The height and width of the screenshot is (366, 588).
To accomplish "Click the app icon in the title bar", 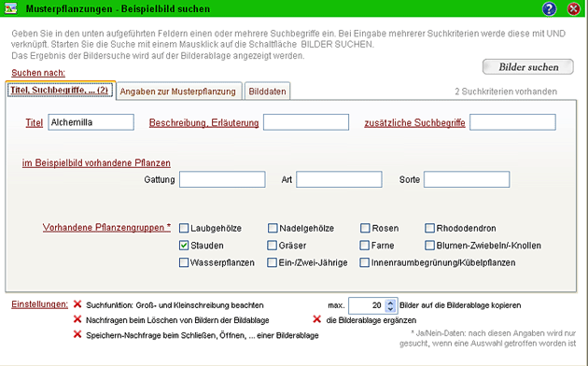I will click(x=10, y=8).
